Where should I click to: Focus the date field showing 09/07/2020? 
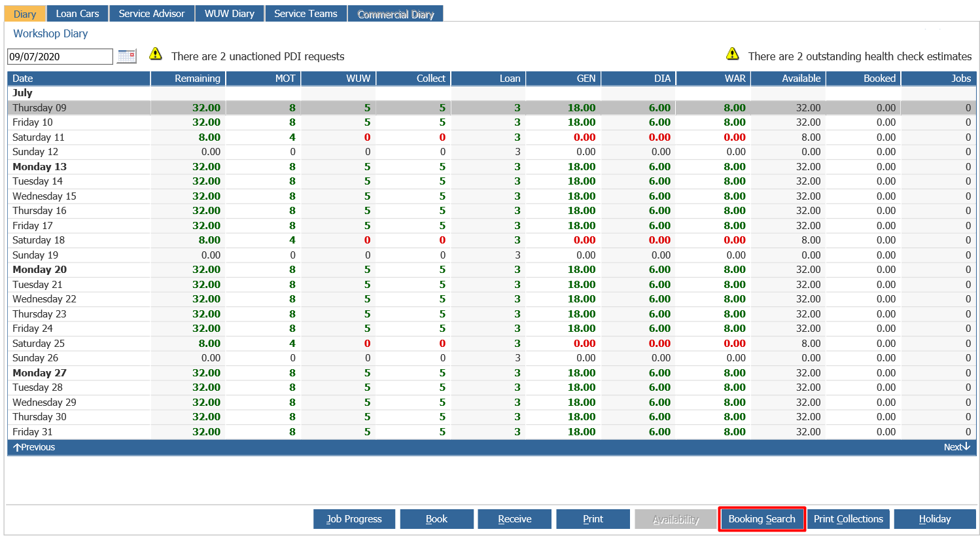click(x=60, y=56)
